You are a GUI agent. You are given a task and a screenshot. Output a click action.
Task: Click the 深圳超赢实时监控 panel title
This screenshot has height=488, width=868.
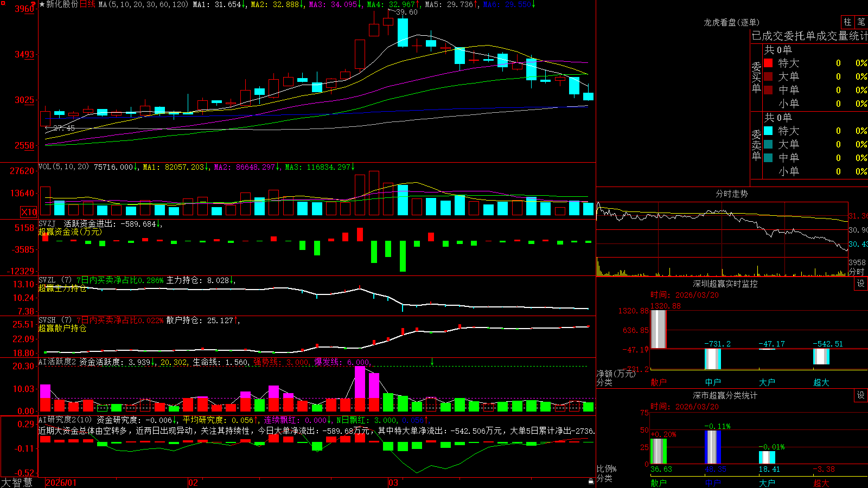point(725,284)
